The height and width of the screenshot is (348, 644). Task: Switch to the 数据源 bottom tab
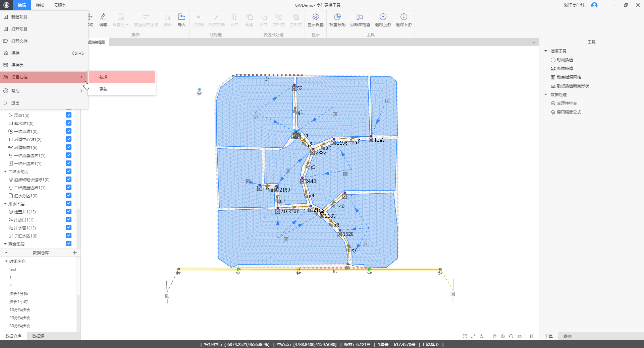pos(38,336)
